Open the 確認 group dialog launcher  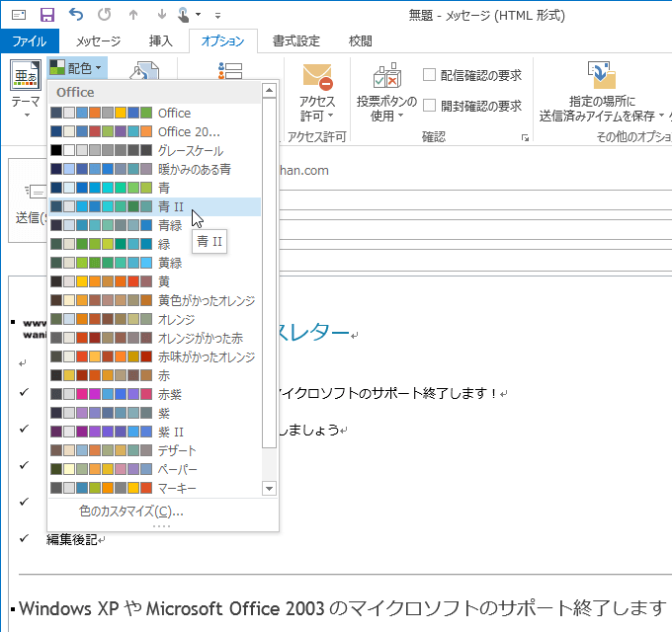(525, 137)
